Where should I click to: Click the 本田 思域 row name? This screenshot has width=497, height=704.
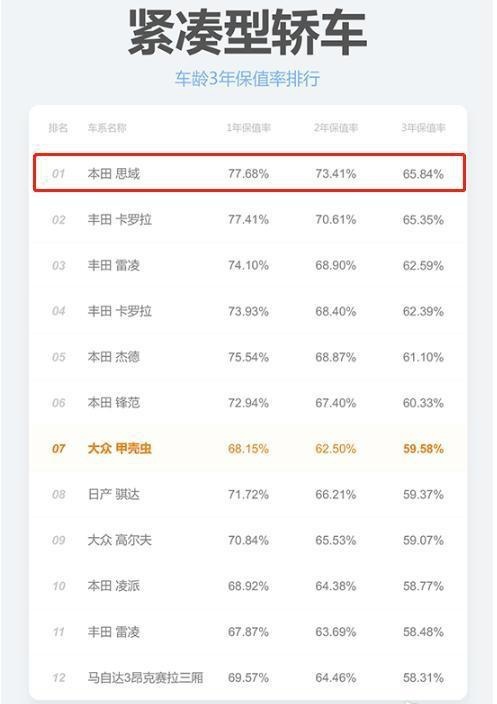(x=114, y=173)
